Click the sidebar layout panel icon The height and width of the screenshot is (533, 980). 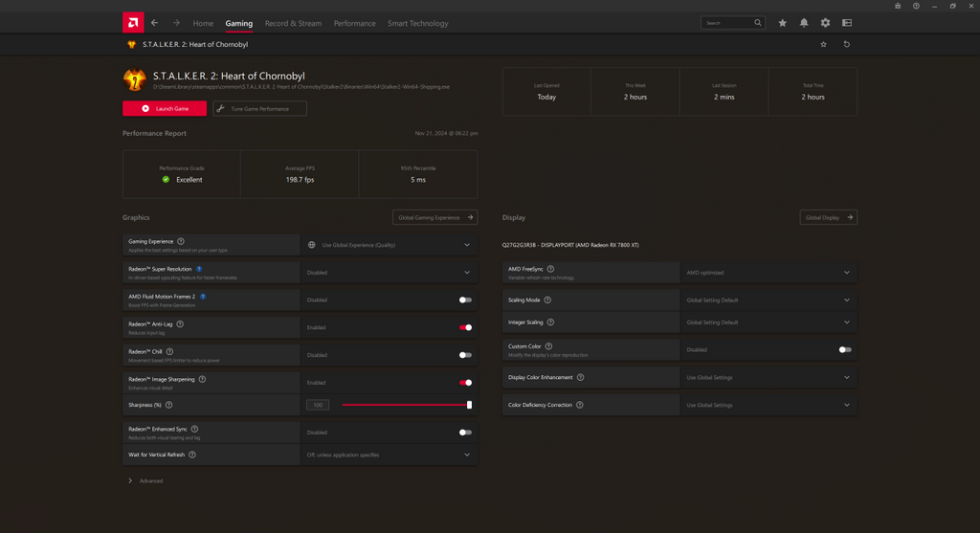pyautogui.click(x=847, y=23)
